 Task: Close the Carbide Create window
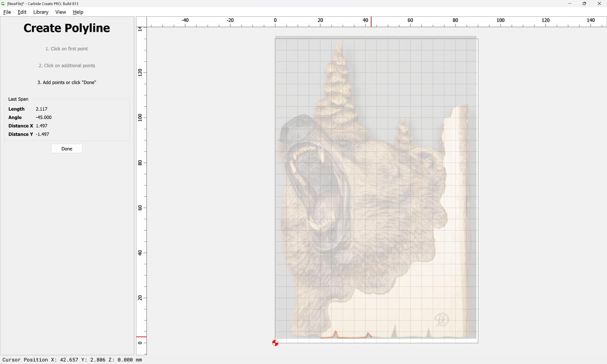coord(599,3)
